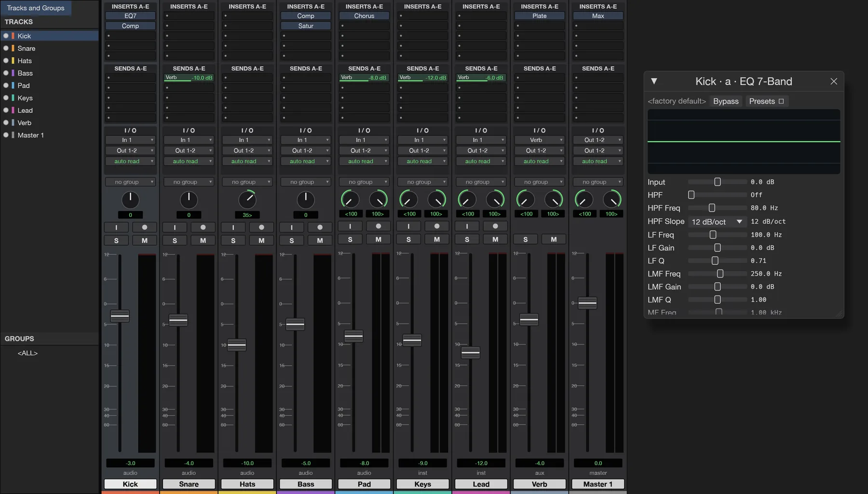Screen dimensions: 868x494
Task: Click the Lead channel name label
Action: pos(481,484)
